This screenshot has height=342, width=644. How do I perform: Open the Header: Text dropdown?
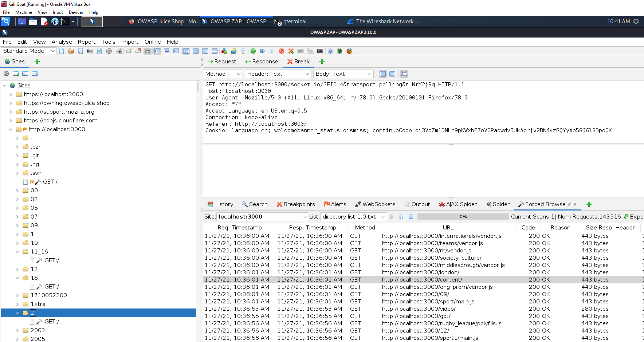278,74
